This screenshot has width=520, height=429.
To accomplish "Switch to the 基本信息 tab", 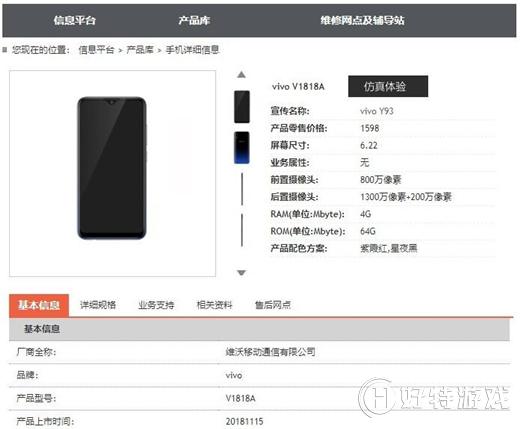I will [39, 305].
